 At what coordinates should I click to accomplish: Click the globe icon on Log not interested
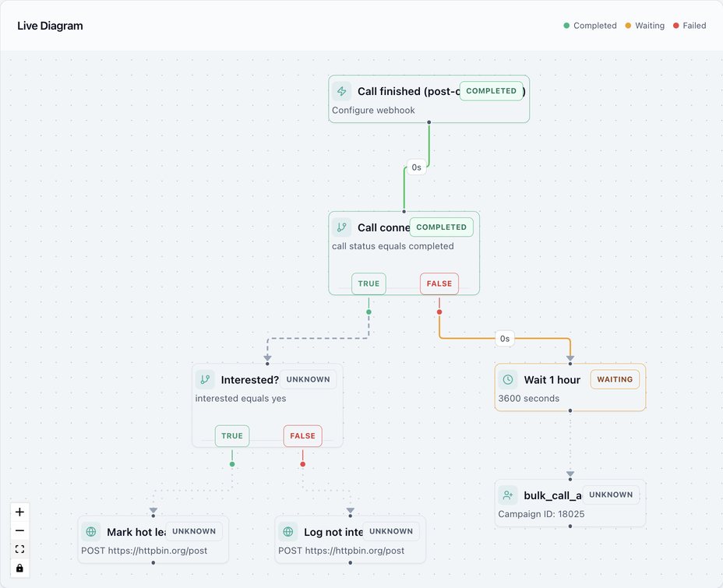[x=287, y=532]
